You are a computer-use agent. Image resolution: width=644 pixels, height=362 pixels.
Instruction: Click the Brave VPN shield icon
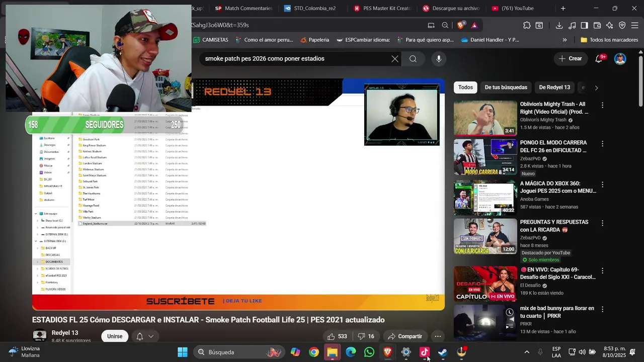622,25
